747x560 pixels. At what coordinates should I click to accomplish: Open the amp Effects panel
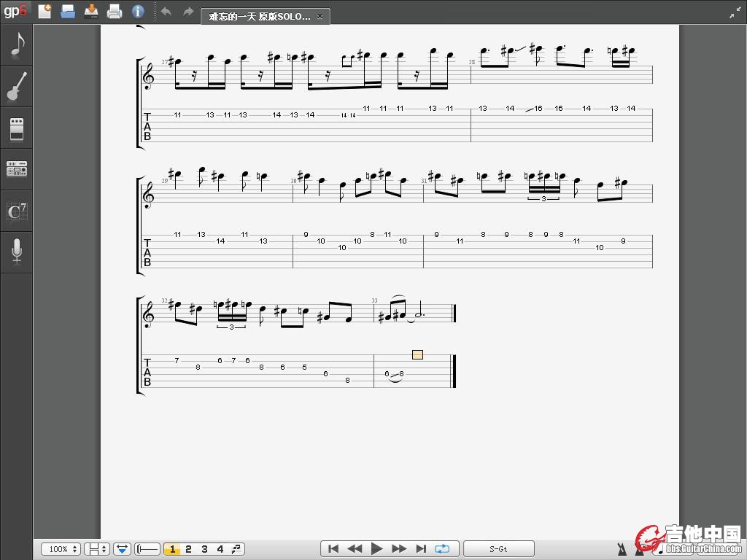pos(17,128)
